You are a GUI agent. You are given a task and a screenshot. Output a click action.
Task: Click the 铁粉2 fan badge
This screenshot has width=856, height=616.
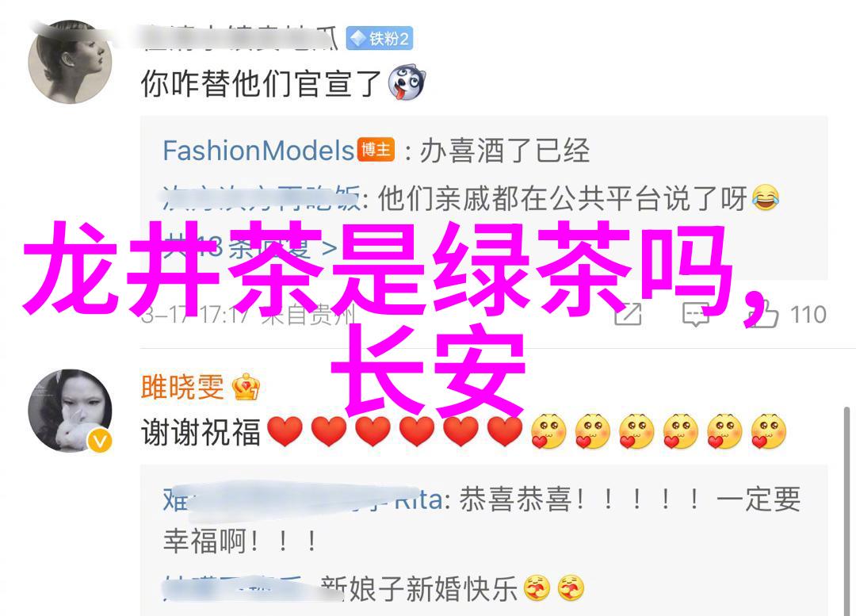click(x=380, y=39)
